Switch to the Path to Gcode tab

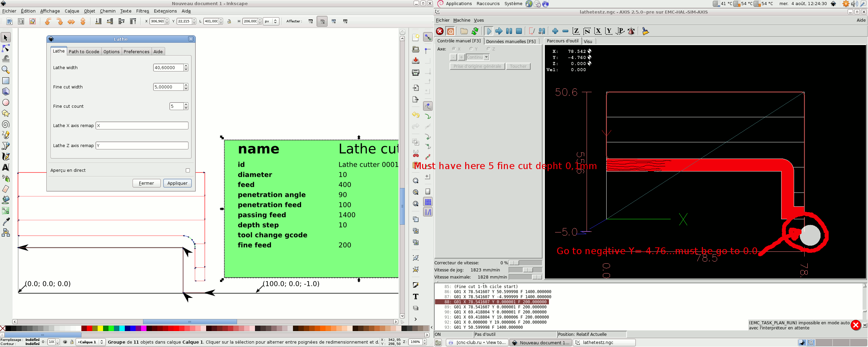click(84, 52)
